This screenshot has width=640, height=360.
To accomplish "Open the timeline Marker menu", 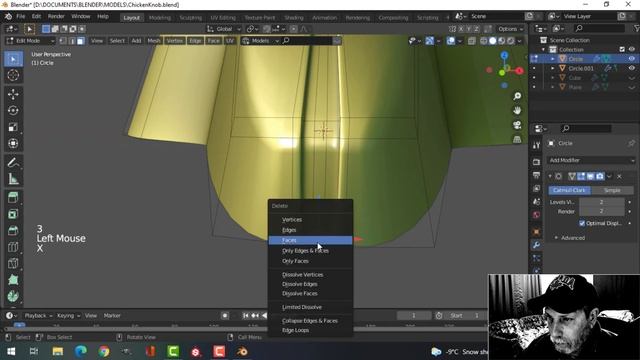I will tap(112, 316).
